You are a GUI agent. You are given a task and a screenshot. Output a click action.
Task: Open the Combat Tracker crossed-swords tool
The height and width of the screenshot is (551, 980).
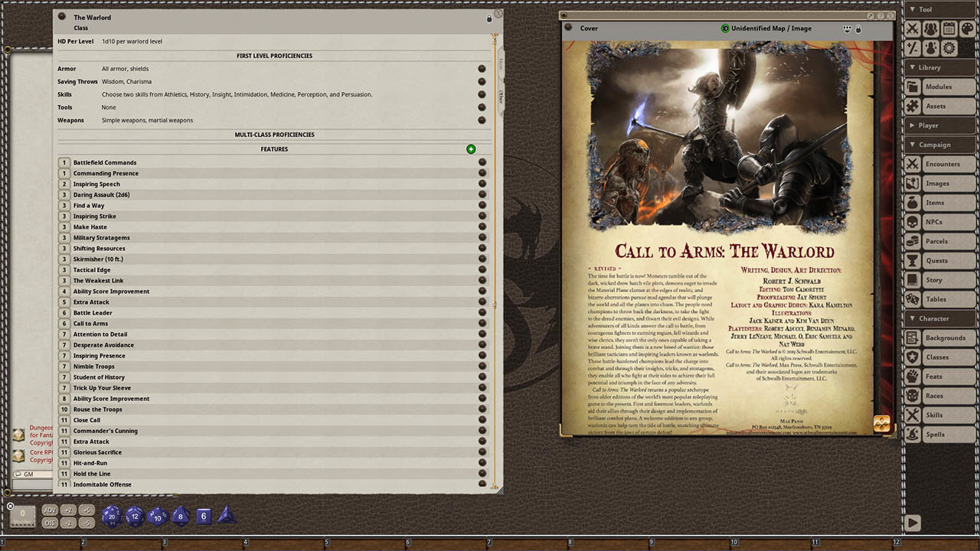[x=913, y=29]
